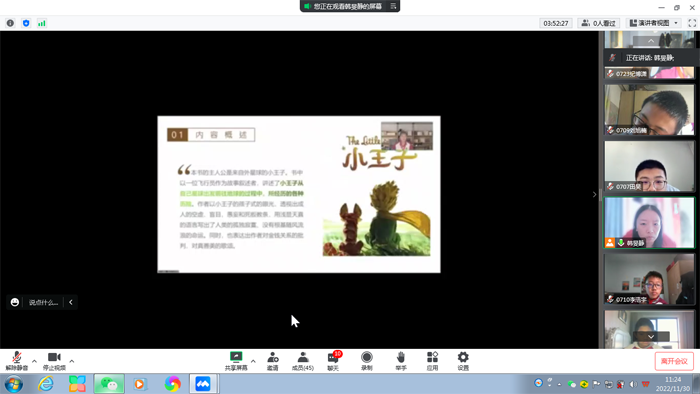Screen dimensions: 700x394
Task: Open the Apps icon in toolbar
Action: tap(432, 361)
